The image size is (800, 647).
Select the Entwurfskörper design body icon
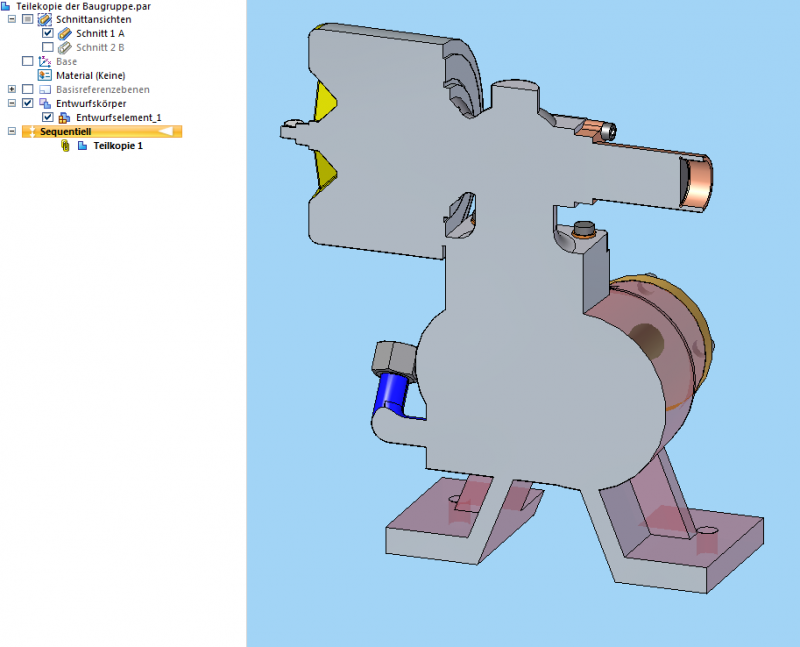click(45, 102)
